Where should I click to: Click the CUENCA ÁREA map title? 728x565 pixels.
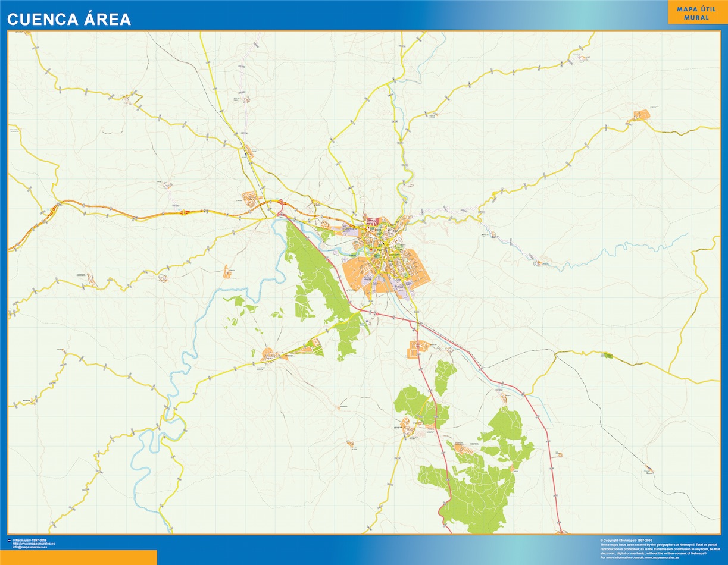(69, 19)
